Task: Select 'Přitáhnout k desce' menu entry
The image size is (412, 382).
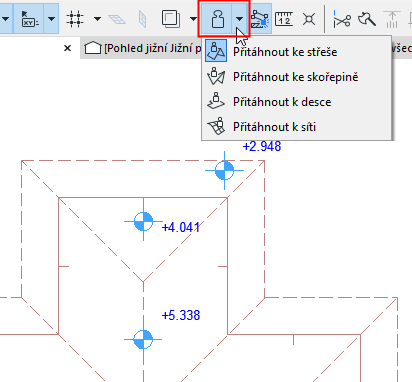Action: [296, 102]
